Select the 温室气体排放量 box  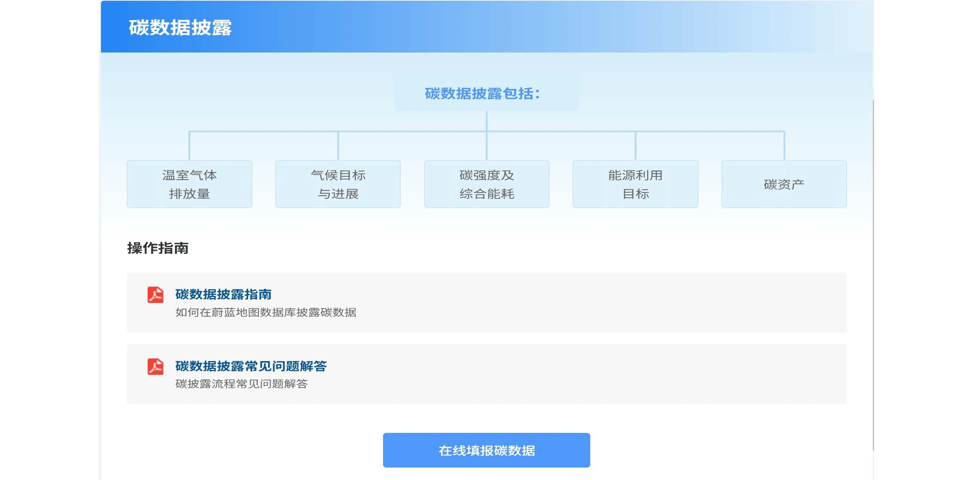coord(190,184)
